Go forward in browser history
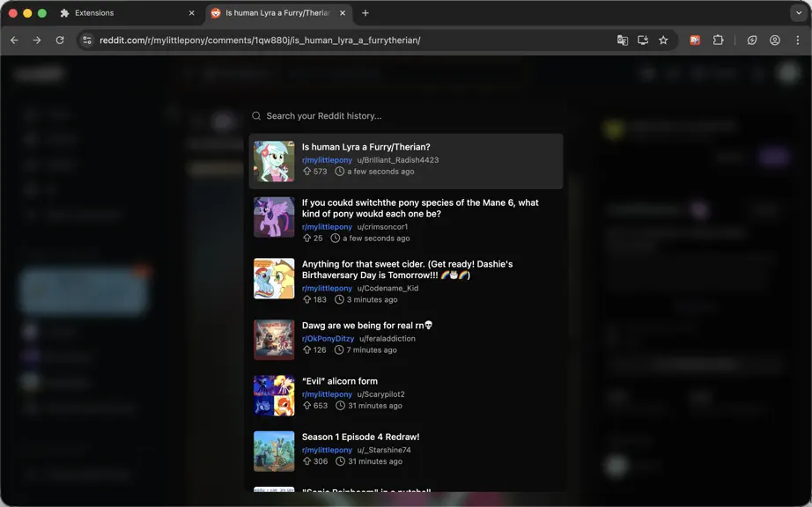 click(x=37, y=40)
